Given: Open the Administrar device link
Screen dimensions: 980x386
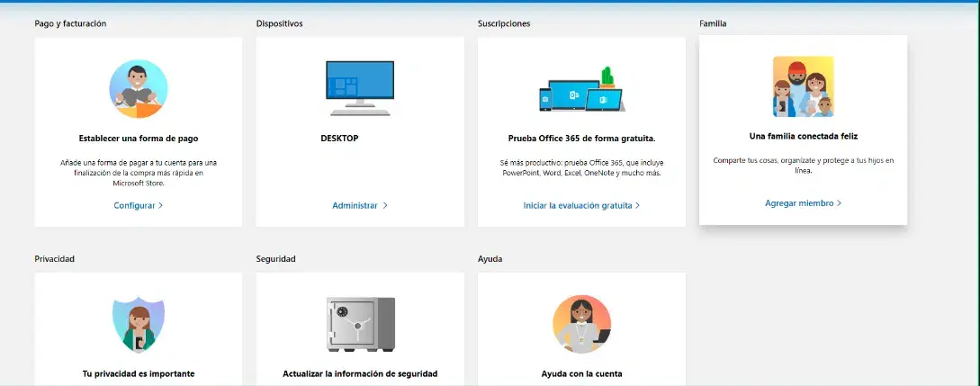Looking at the screenshot, I should click(360, 205).
